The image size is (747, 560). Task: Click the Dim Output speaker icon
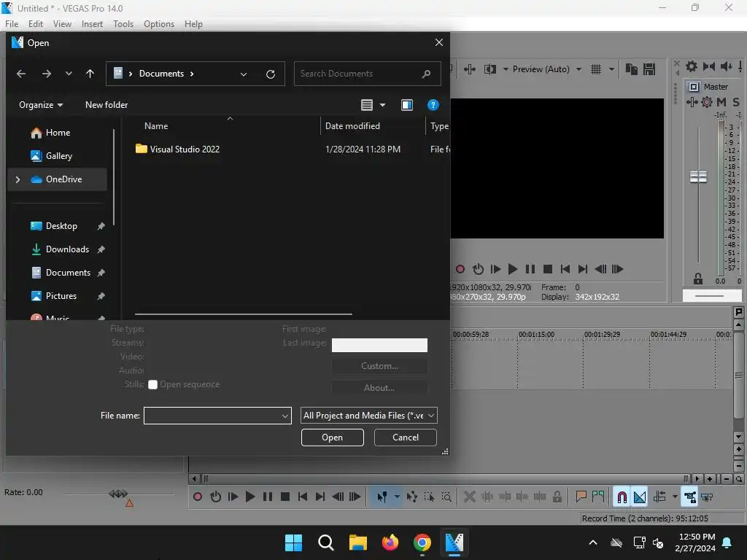point(726,66)
